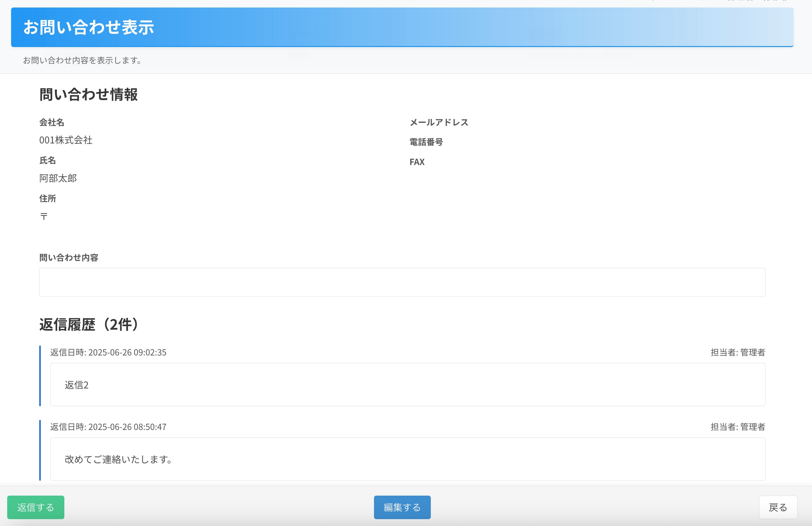
Task: Click the green 返信する button
Action: coord(36,507)
